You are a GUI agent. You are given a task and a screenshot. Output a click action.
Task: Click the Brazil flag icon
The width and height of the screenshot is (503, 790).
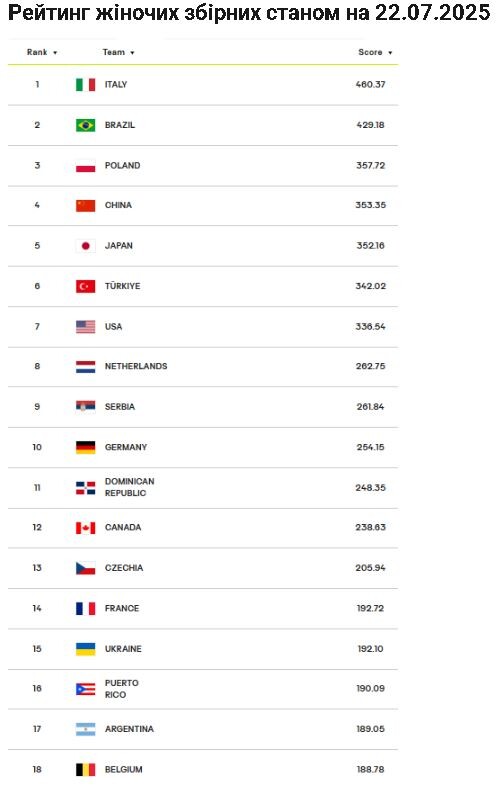(85, 125)
